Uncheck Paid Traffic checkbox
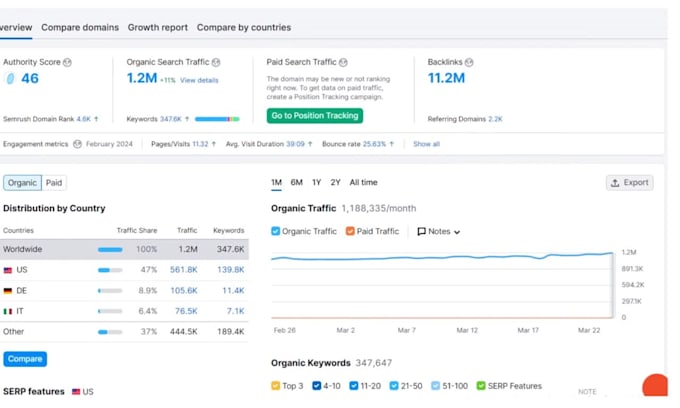The width and height of the screenshot is (680, 408). (x=350, y=231)
